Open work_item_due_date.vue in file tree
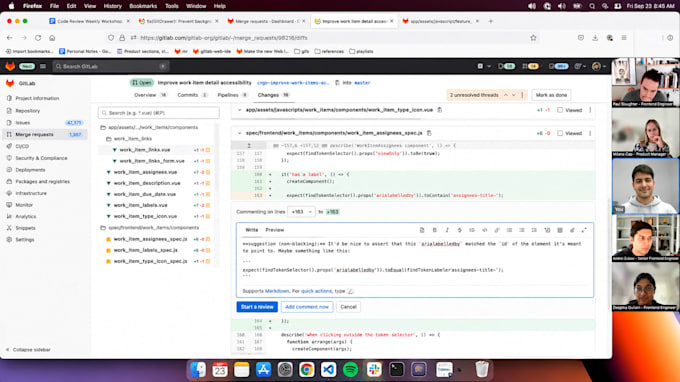This screenshot has height=382, width=680. pyautogui.click(x=145, y=194)
